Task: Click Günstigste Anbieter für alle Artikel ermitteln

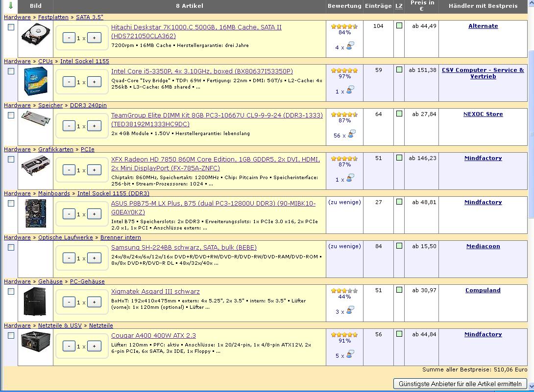Action: [x=460, y=384]
